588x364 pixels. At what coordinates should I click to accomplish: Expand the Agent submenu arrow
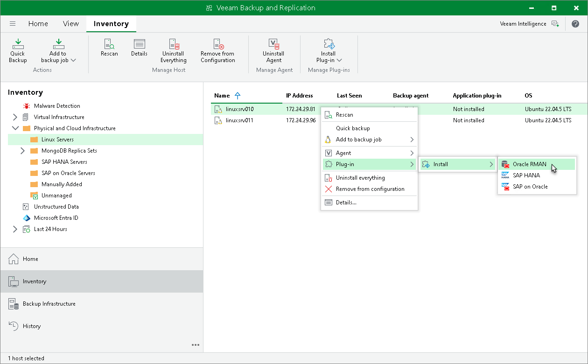coord(412,153)
